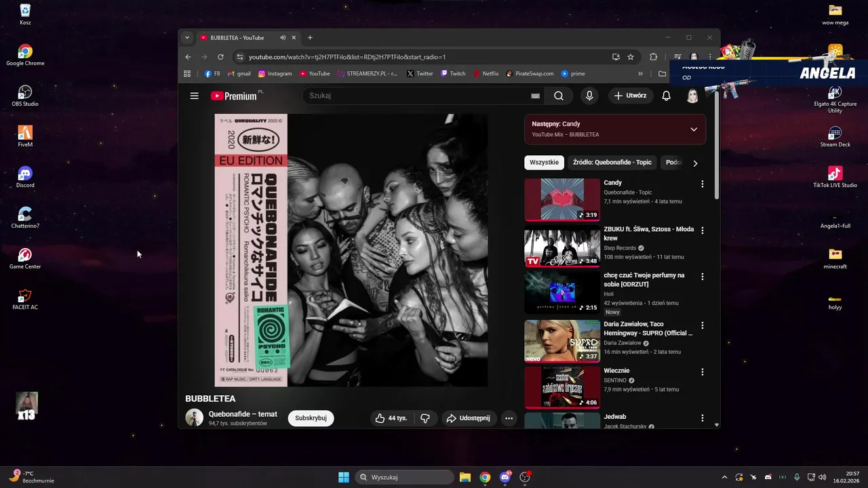Screen dimensions: 868x488
Task: Open Quebonafide – temat channel link
Action: 243,414
